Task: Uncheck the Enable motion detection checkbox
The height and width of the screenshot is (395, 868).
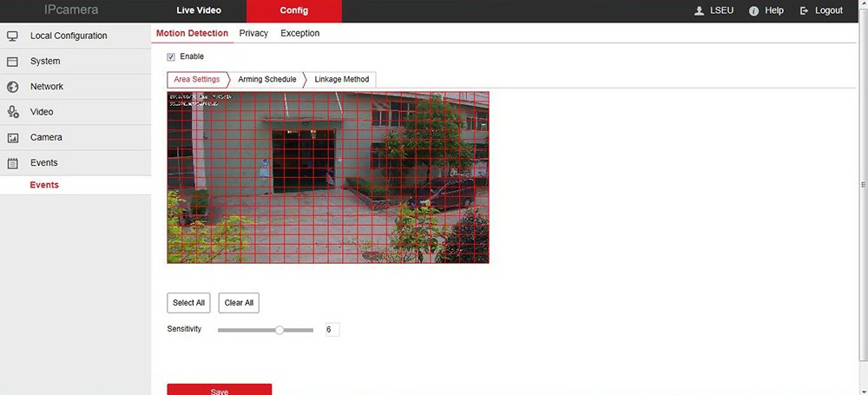Action: point(171,57)
